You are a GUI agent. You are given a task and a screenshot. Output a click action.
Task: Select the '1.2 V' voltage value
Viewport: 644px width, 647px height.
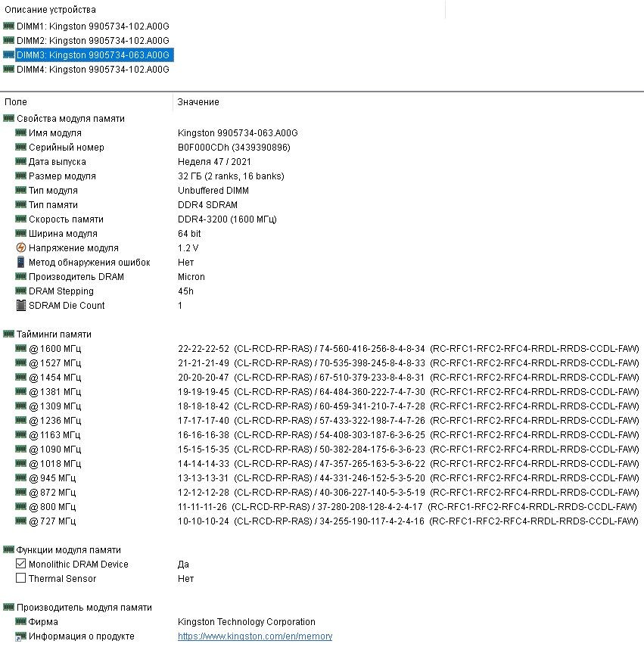(x=188, y=248)
